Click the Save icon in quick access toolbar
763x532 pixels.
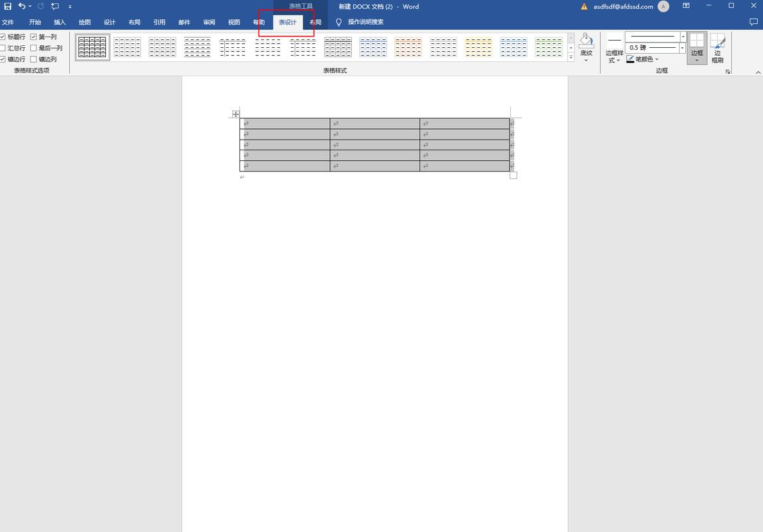(8, 7)
